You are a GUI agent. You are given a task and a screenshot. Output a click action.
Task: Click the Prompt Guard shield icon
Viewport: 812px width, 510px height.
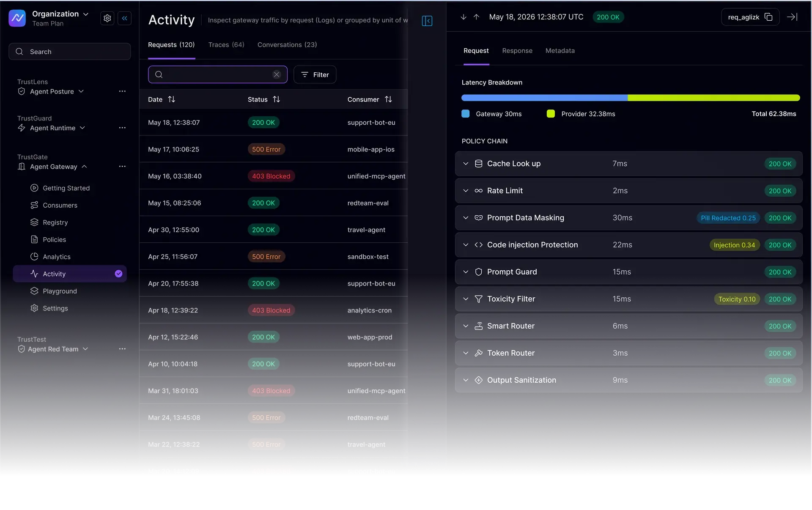[478, 272]
